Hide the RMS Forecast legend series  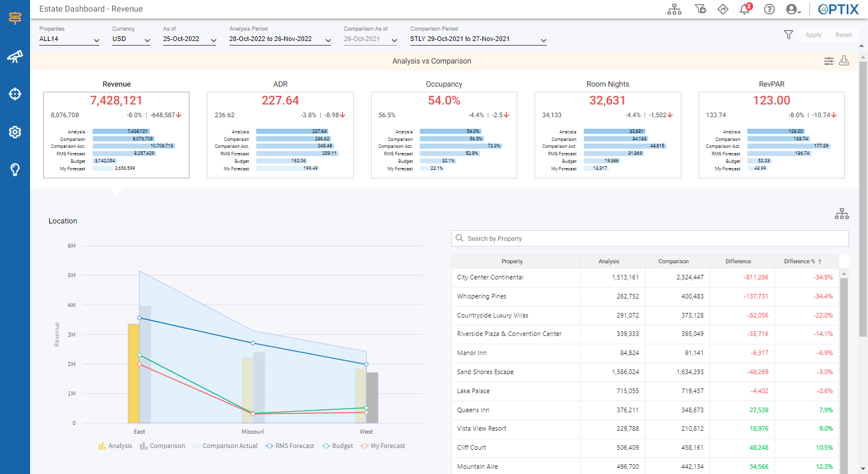click(290, 446)
